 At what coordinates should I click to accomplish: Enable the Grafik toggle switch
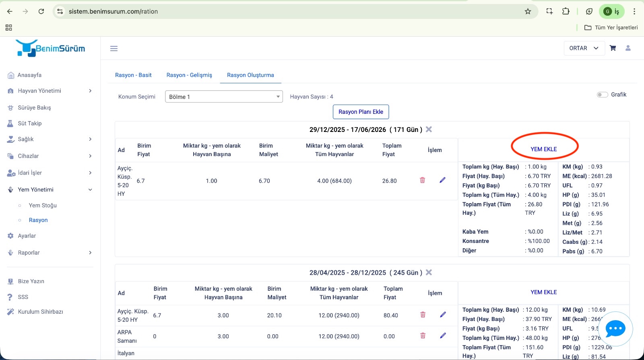pyautogui.click(x=602, y=95)
